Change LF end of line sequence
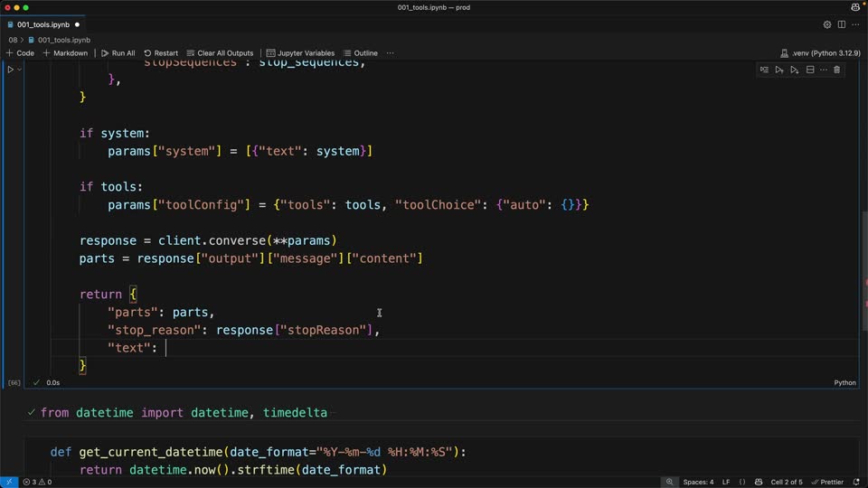 [726, 482]
